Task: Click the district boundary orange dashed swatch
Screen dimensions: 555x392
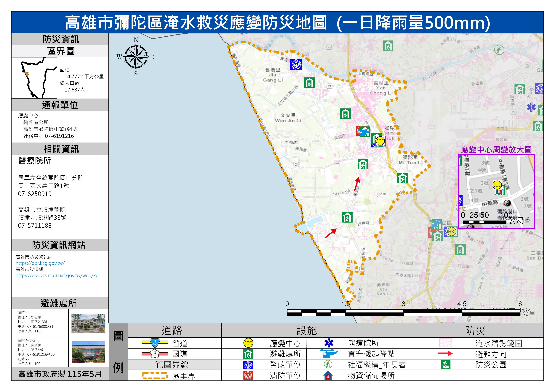Action: pyautogui.click(x=155, y=376)
